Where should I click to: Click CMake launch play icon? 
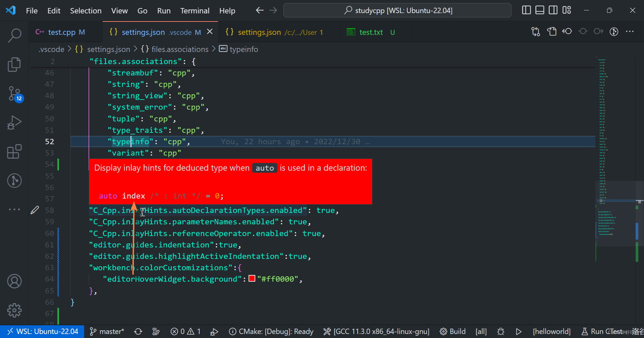pos(519,332)
